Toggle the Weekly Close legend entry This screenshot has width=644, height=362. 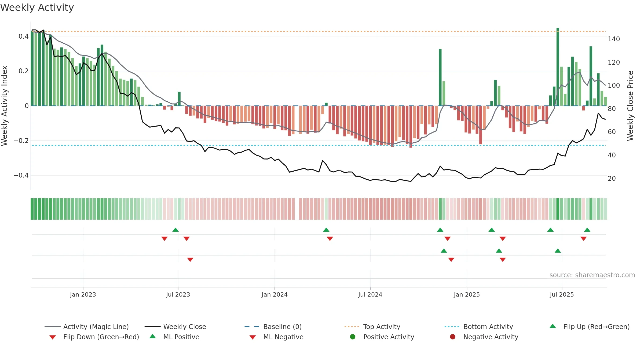[x=175, y=327]
